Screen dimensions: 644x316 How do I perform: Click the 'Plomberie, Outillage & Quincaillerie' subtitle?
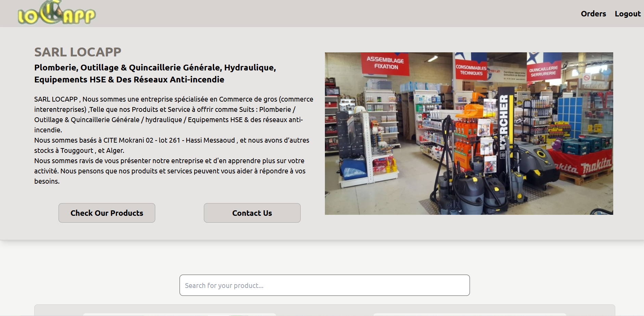pos(155,74)
